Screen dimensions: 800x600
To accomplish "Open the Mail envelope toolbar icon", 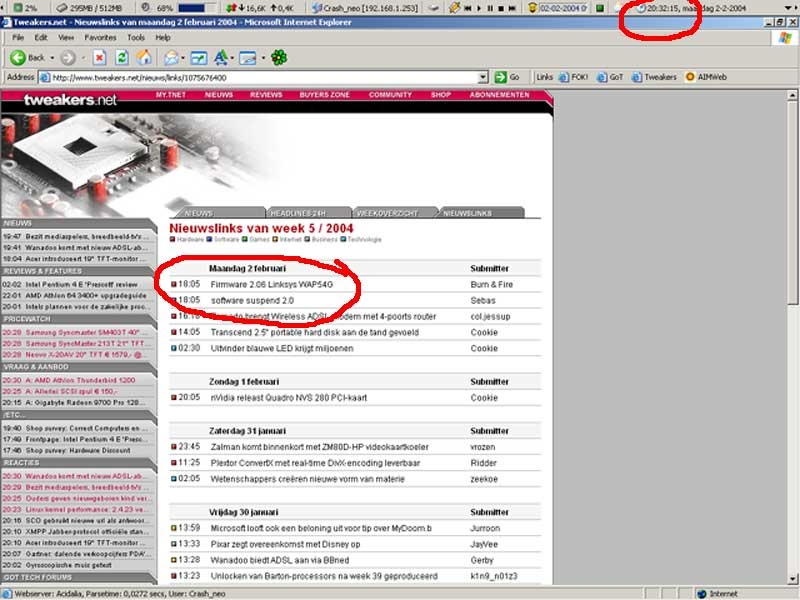I will (x=171, y=58).
